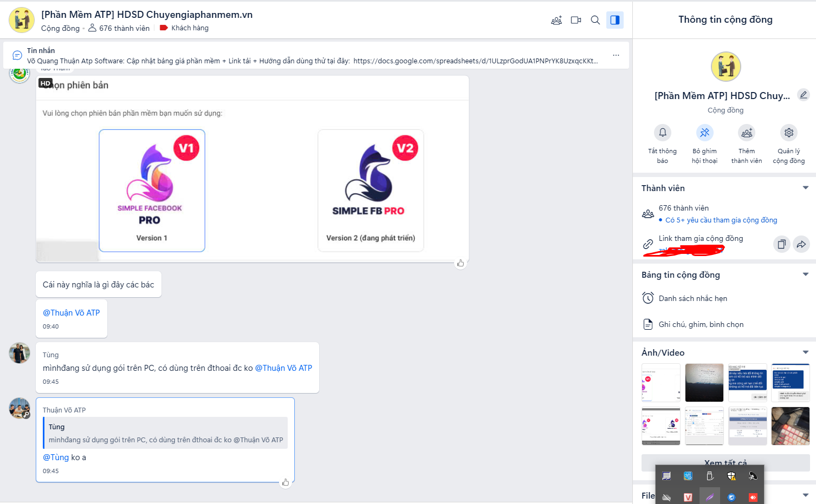
Task: Like the version image message
Action: 461,263
